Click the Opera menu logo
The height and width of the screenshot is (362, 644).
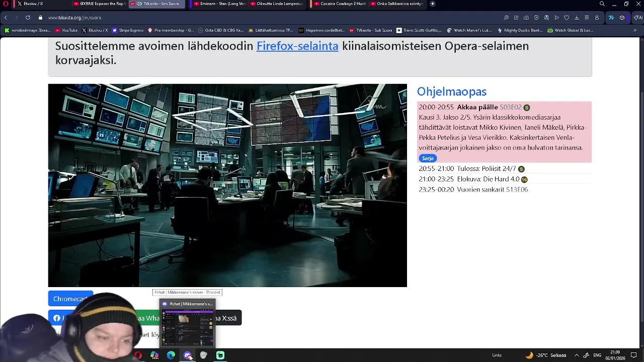tap(6, 4)
